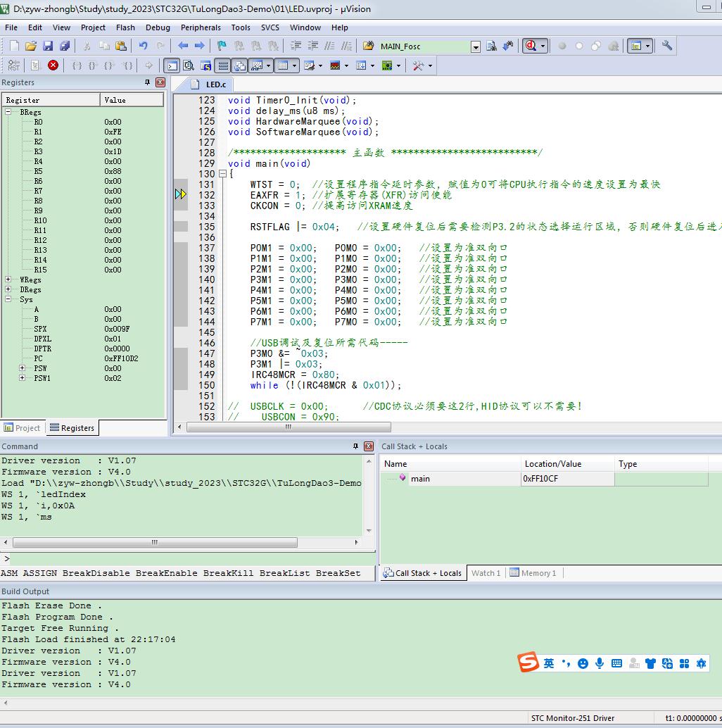Save the current file with the floppy icon
Image resolution: width=722 pixels, height=728 pixels.
[48, 46]
